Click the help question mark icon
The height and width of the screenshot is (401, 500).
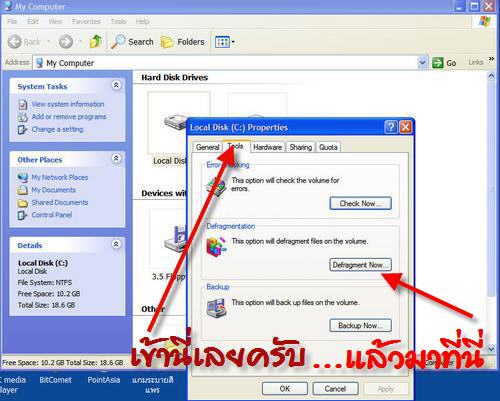click(x=391, y=127)
